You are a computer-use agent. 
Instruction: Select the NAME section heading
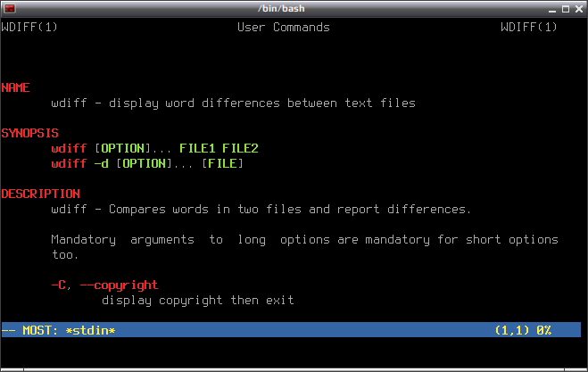tap(15, 87)
